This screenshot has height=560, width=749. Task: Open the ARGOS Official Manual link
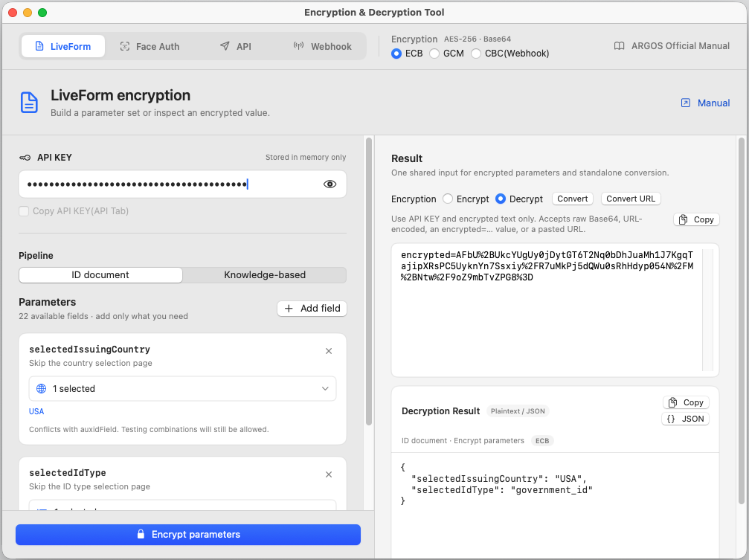(672, 46)
